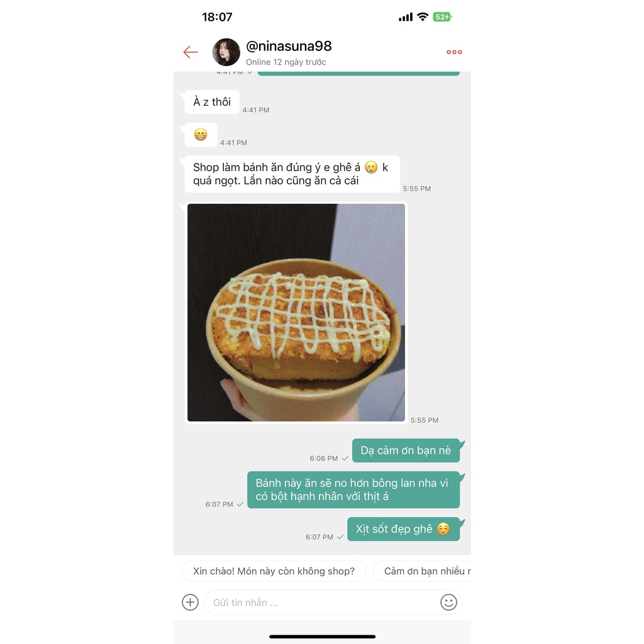Tap the 'Shop làm bánh ăn đúng ý' message

(x=292, y=174)
